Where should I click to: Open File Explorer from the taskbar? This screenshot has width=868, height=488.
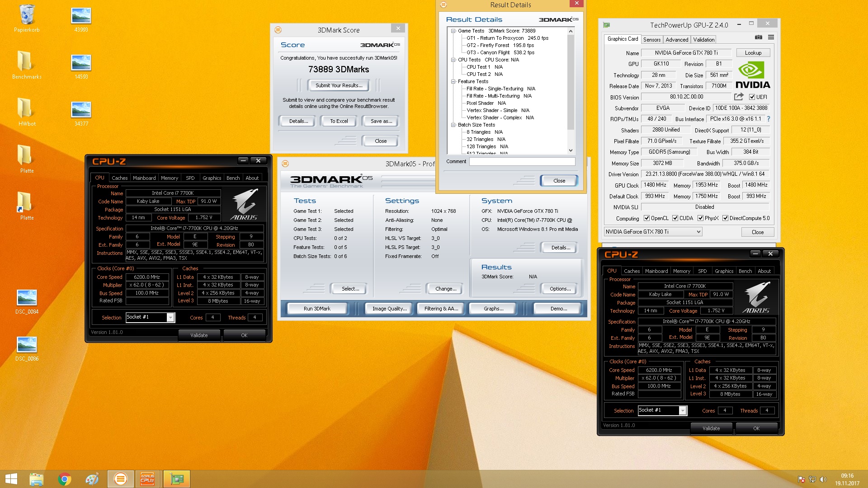click(x=37, y=479)
